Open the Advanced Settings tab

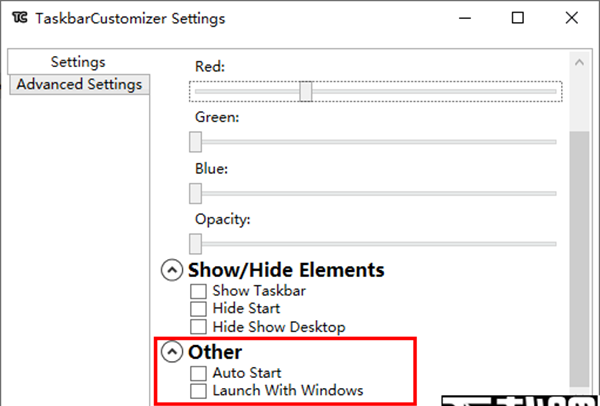point(79,84)
